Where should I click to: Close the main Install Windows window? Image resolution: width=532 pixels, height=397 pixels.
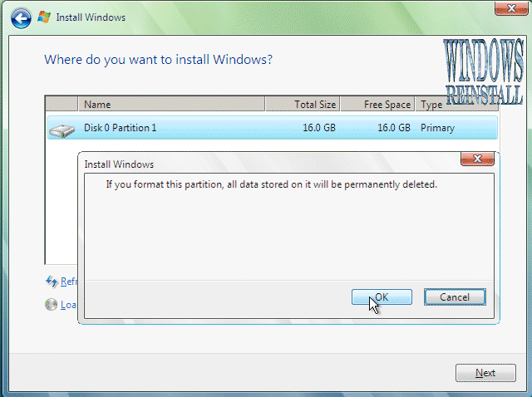(509, 8)
